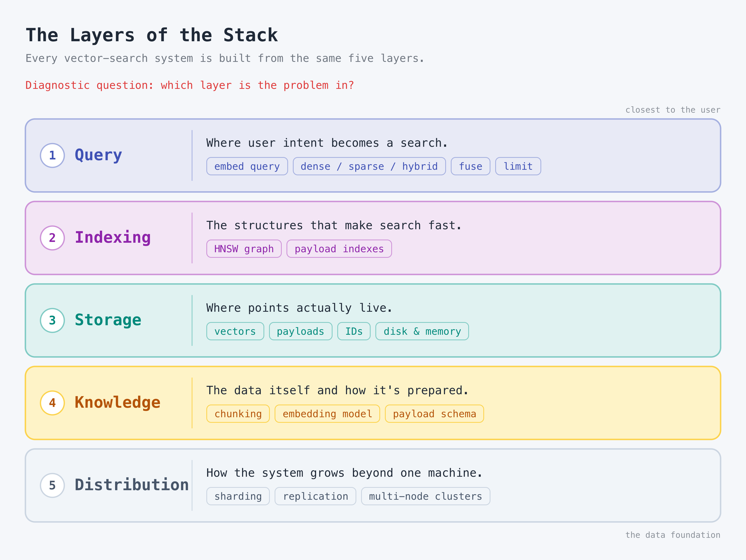Click the 'limit' chip
Screen dimensions: 746x560
(518, 166)
